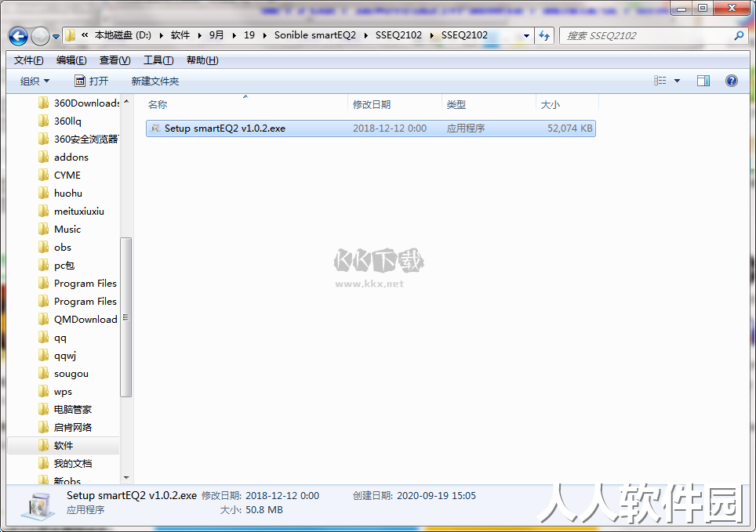Image resolution: width=756 pixels, height=532 pixels.
Task: Open the 查看(V) menu
Action: [x=114, y=60]
